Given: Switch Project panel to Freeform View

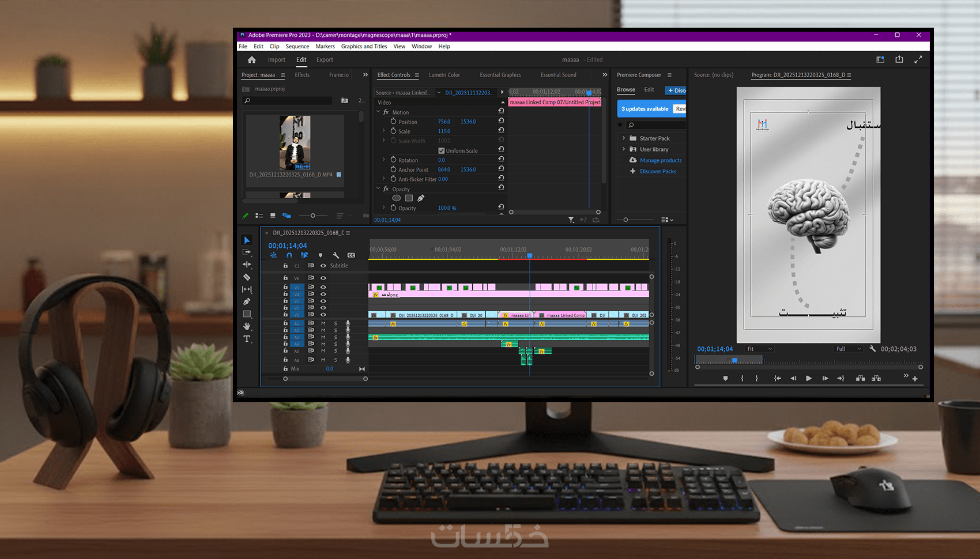Looking at the screenshot, I should pos(287,216).
